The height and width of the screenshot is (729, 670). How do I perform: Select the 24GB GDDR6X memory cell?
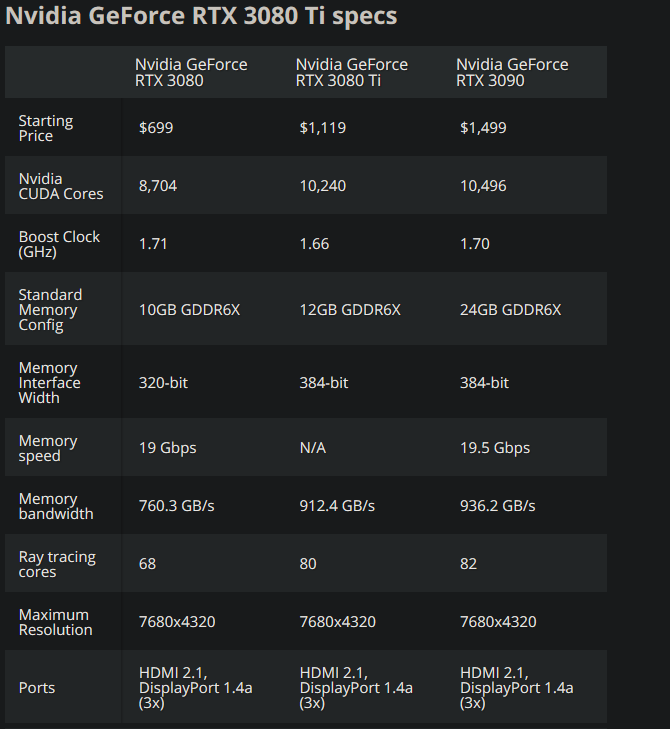pos(510,310)
